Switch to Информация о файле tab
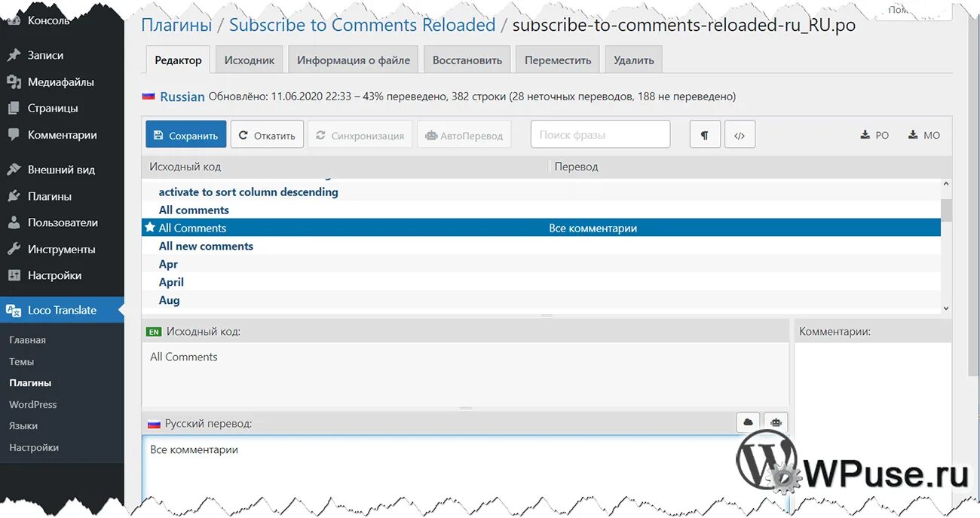This screenshot has width=980, height=518. tap(354, 60)
